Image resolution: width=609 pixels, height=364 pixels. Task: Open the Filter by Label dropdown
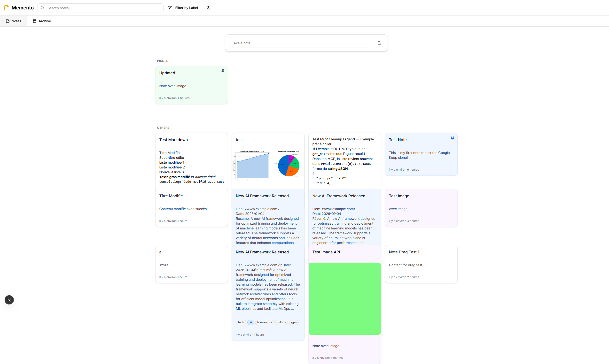(186, 8)
